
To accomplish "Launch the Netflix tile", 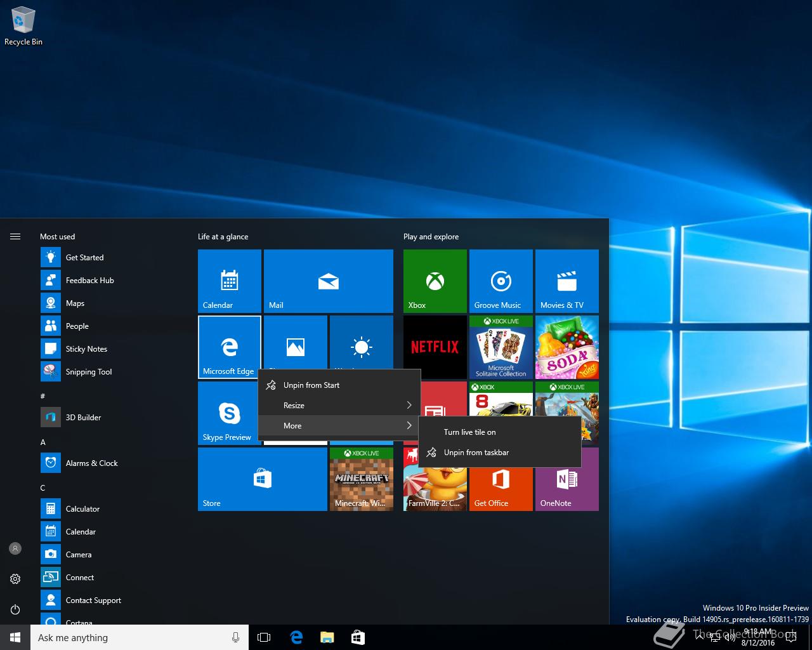I will pyautogui.click(x=435, y=347).
